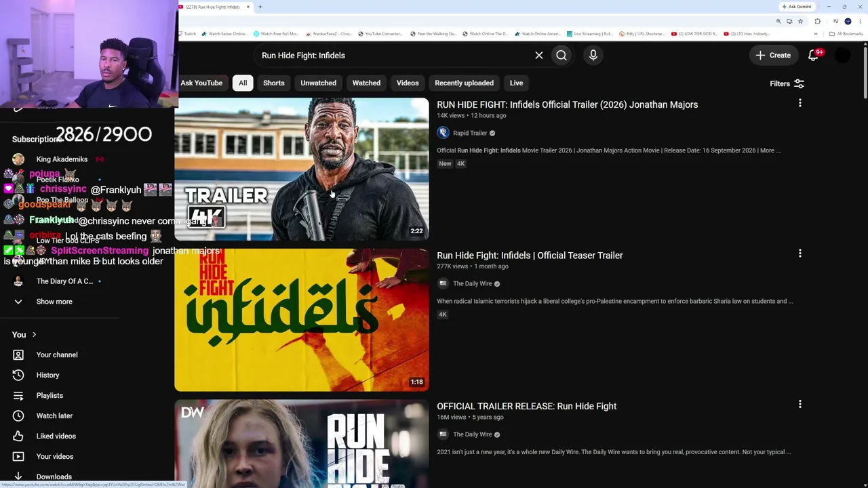
Task: Expand the You section chevron
Action: [x=34, y=335]
